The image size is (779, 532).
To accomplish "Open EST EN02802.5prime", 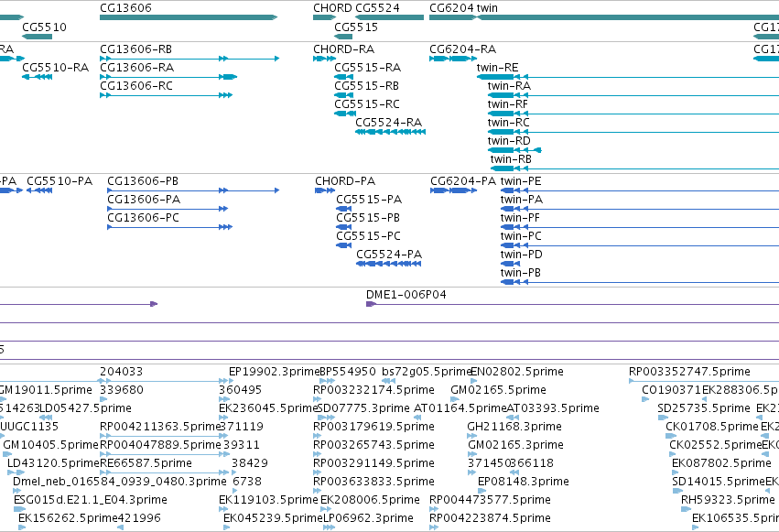I will (x=517, y=372).
